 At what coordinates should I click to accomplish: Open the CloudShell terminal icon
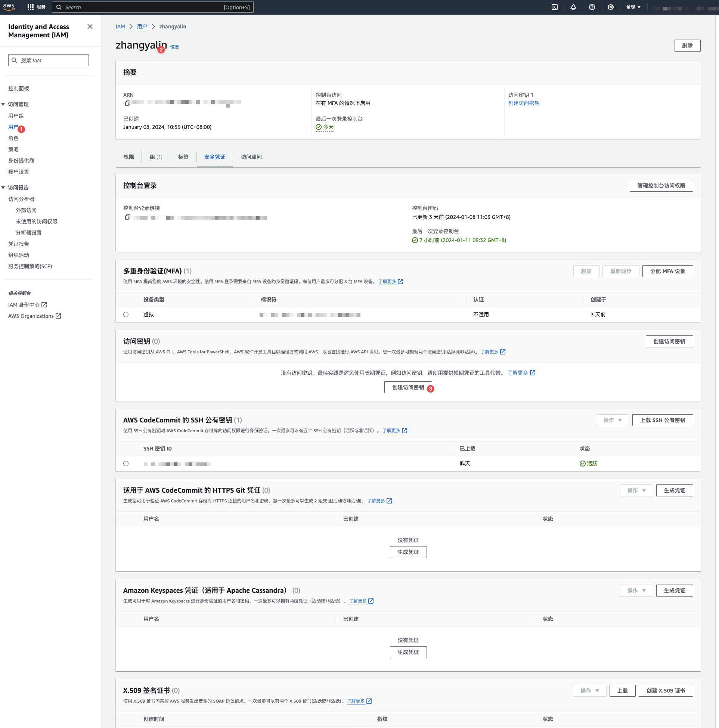tap(555, 7)
